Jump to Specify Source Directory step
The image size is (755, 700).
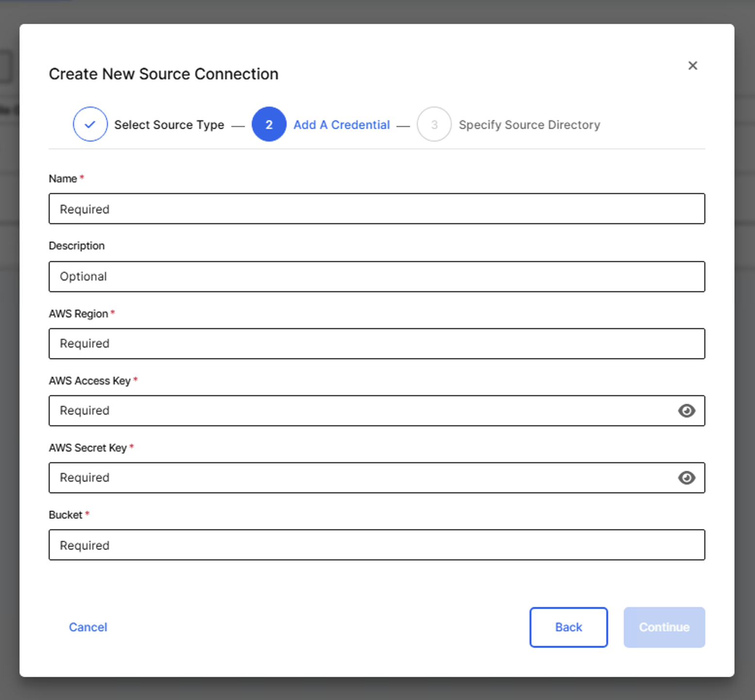tap(529, 125)
